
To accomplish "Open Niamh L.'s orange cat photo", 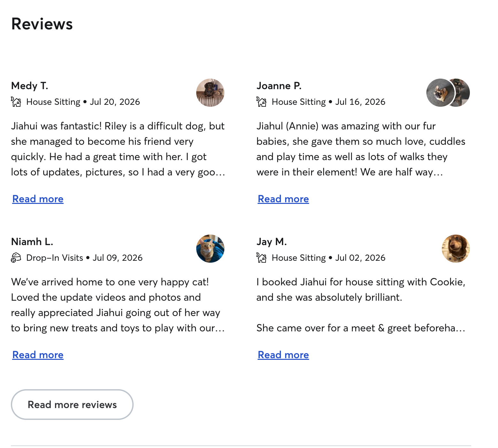I will [x=210, y=249].
